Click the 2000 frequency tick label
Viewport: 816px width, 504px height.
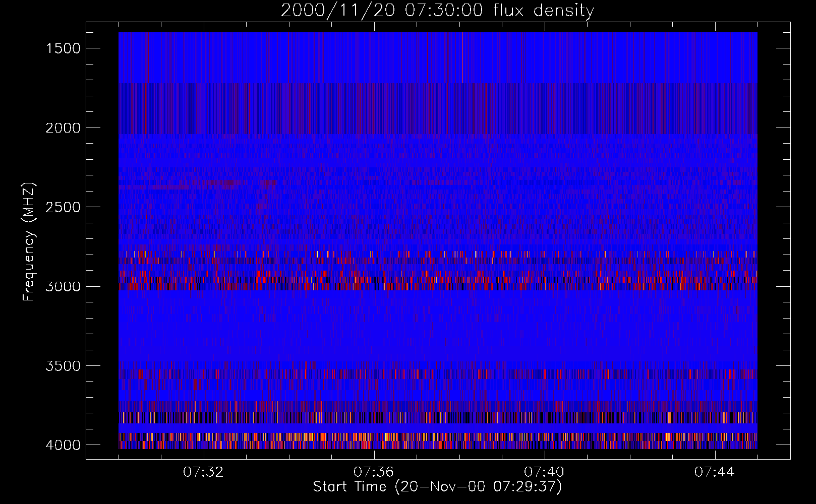click(63, 128)
